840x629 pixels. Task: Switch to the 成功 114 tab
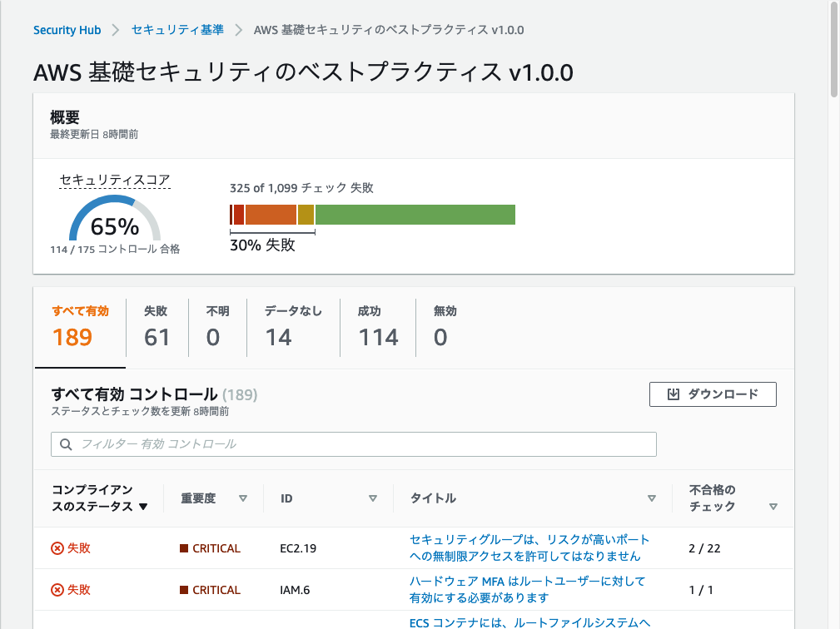[x=378, y=326]
